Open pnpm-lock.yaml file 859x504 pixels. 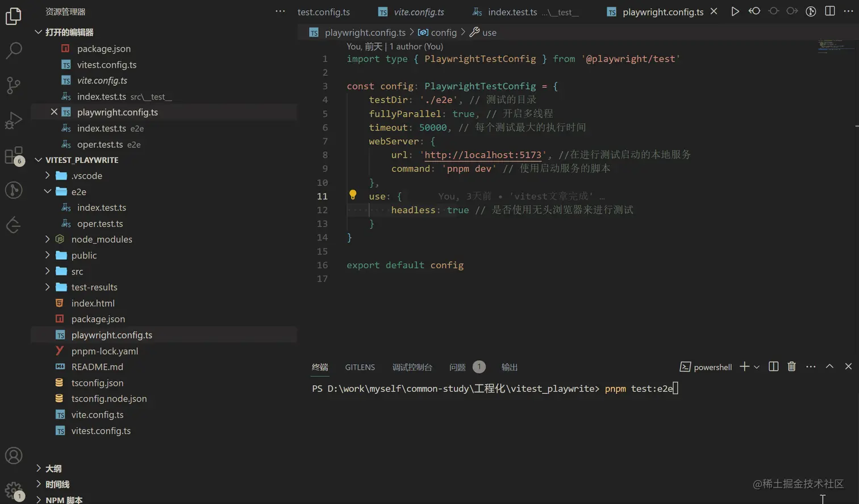coord(105,351)
